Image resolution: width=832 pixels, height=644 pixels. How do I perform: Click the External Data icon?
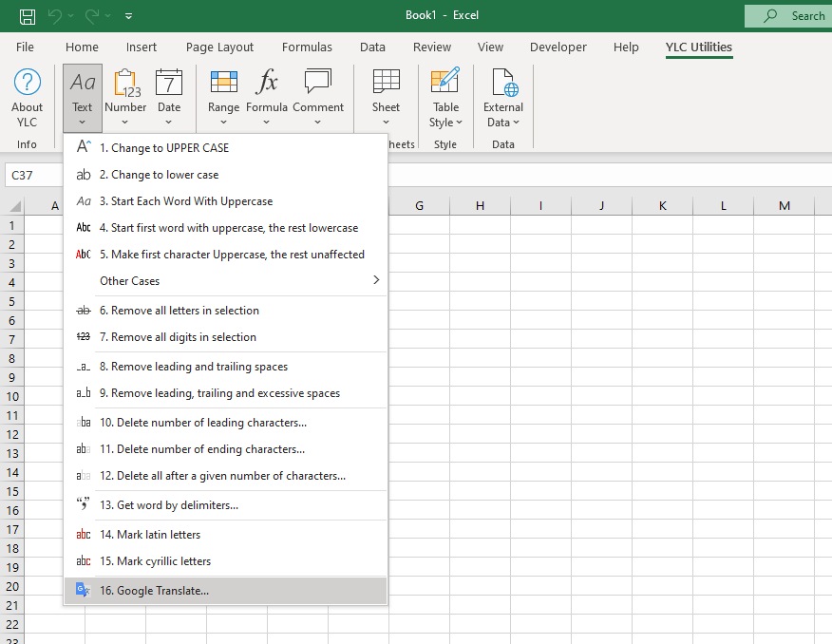point(503,85)
